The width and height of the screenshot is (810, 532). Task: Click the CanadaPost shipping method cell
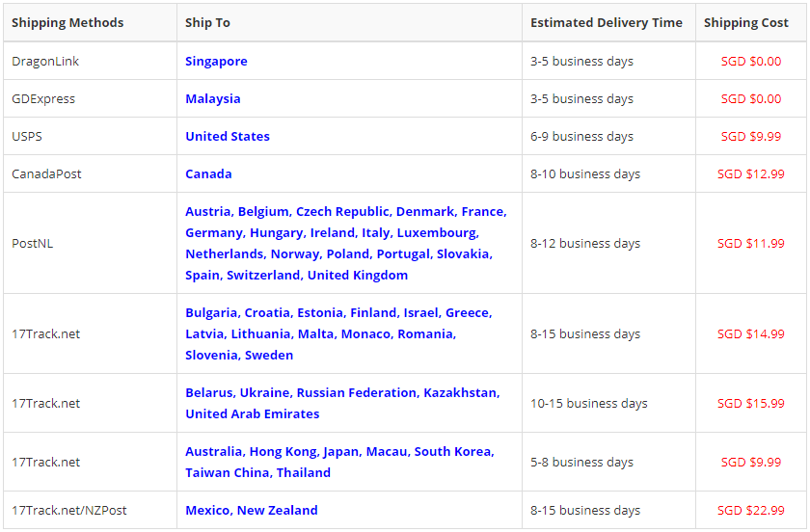[x=47, y=173]
